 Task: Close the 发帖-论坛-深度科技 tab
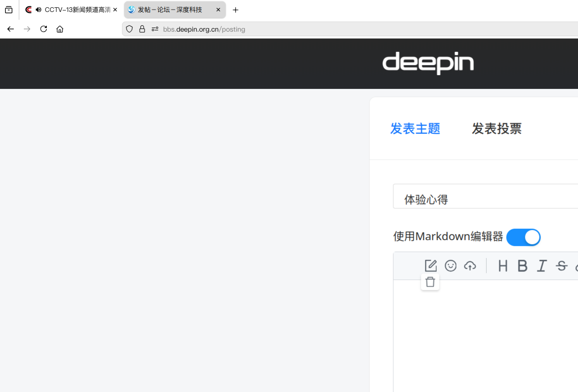tap(218, 10)
